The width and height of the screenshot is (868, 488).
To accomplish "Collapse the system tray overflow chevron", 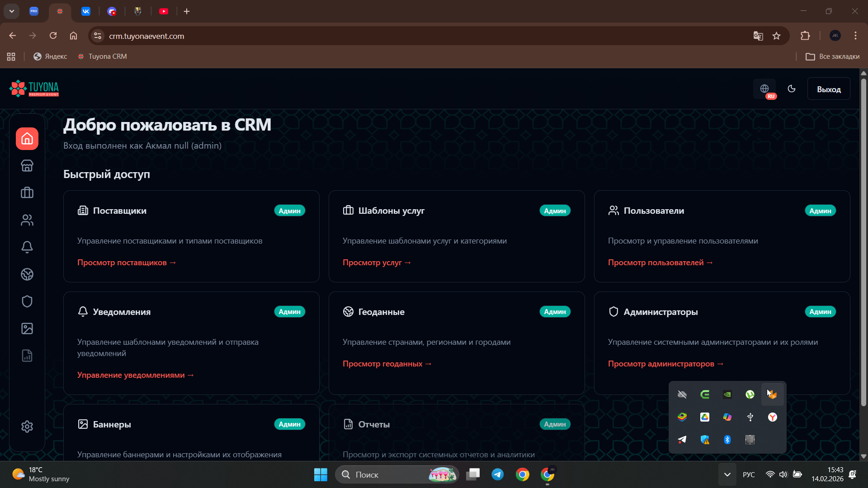I will (x=727, y=474).
